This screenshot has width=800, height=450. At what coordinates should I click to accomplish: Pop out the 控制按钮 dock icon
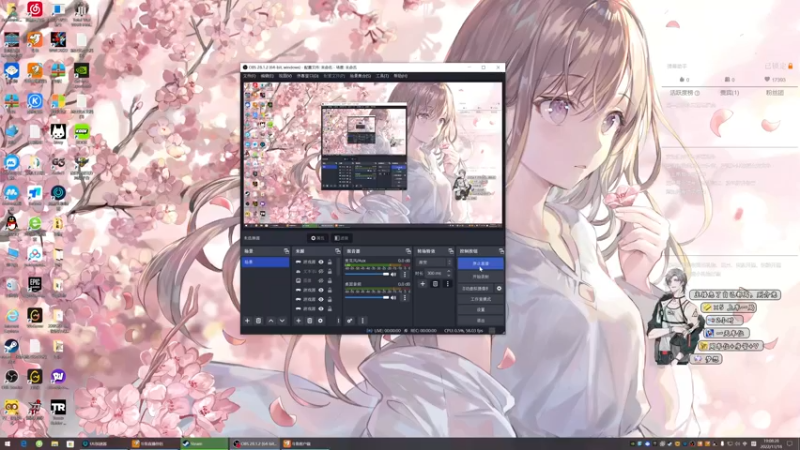tap(502, 251)
